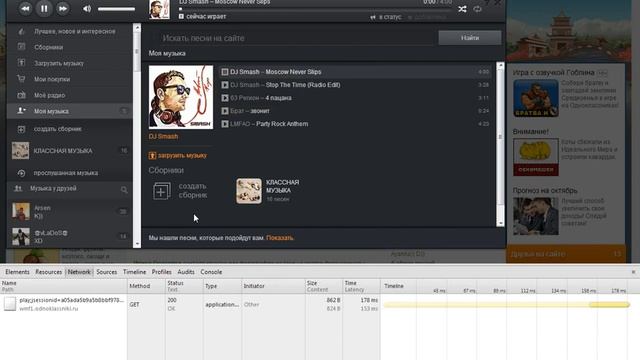Click stop icon on 'Moscow Never Slips' track

(x=224, y=72)
